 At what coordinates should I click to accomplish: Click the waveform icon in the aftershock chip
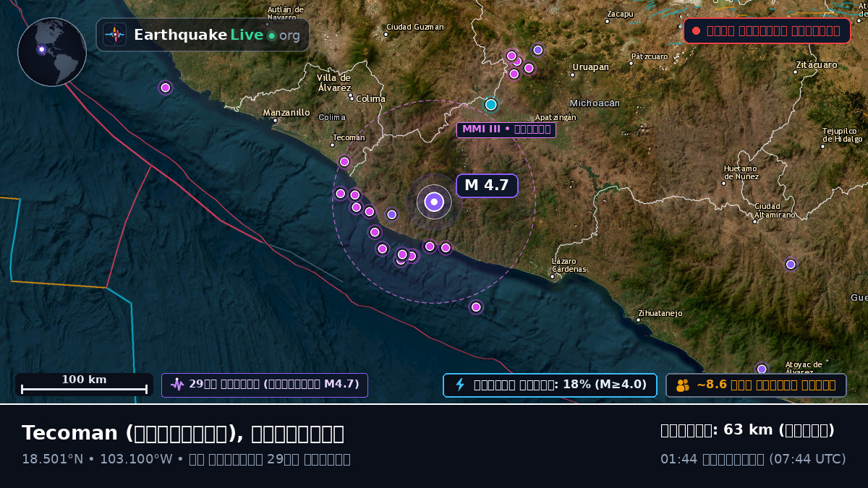pos(177,385)
